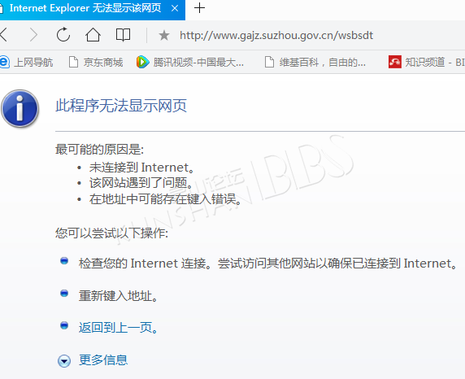The width and height of the screenshot is (465, 379).
Task: Open a new tab with plus button
Action: click(199, 8)
